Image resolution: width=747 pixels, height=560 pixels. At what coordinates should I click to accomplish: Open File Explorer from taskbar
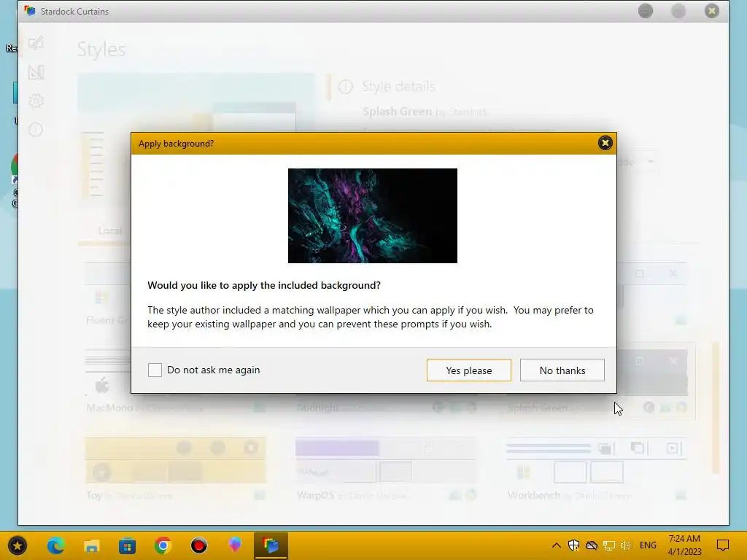pos(91,545)
